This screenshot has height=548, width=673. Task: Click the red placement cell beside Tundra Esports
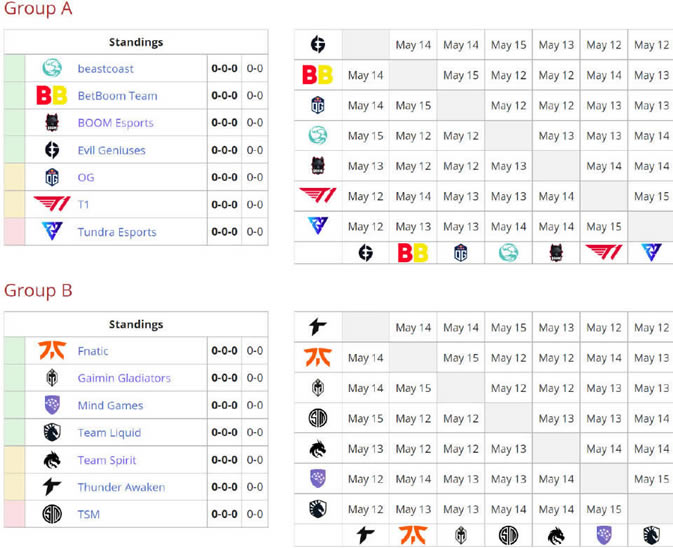(14, 232)
